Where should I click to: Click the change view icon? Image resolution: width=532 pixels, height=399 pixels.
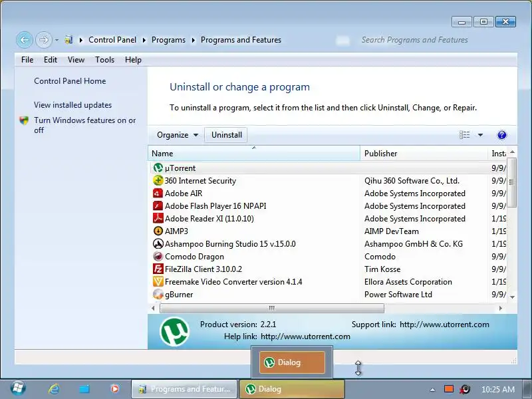pos(464,135)
